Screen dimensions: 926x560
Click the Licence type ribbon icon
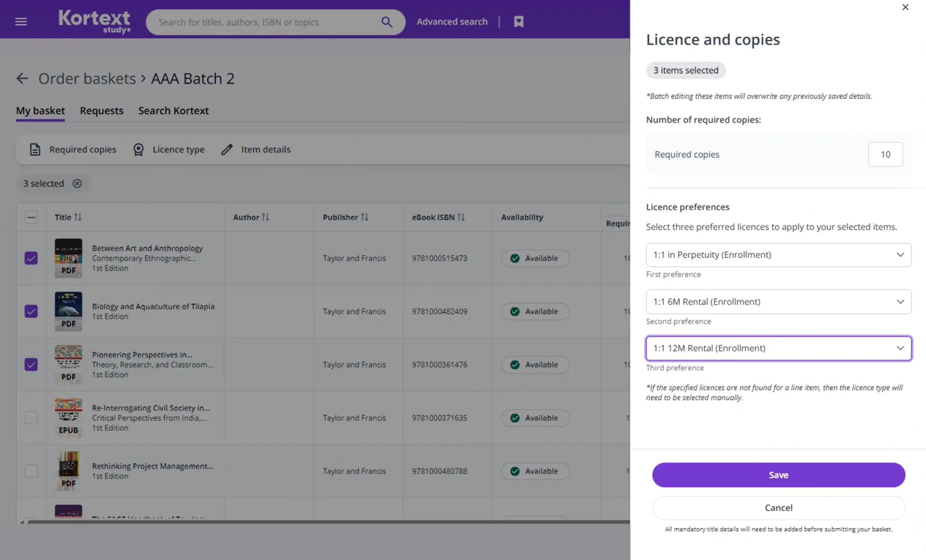(x=138, y=149)
